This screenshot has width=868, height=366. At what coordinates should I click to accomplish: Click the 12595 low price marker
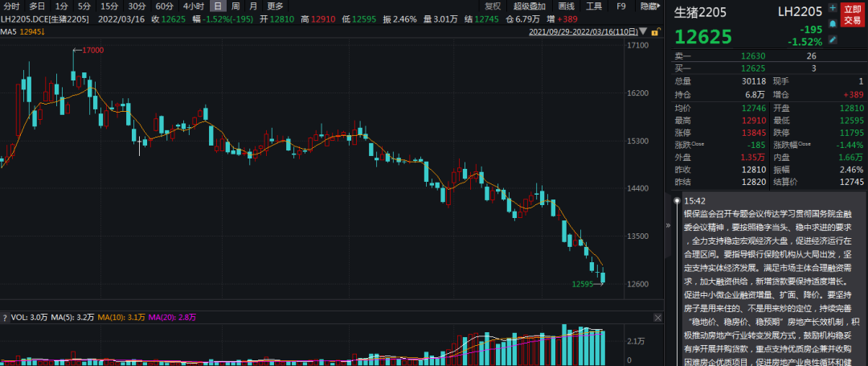click(583, 284)
